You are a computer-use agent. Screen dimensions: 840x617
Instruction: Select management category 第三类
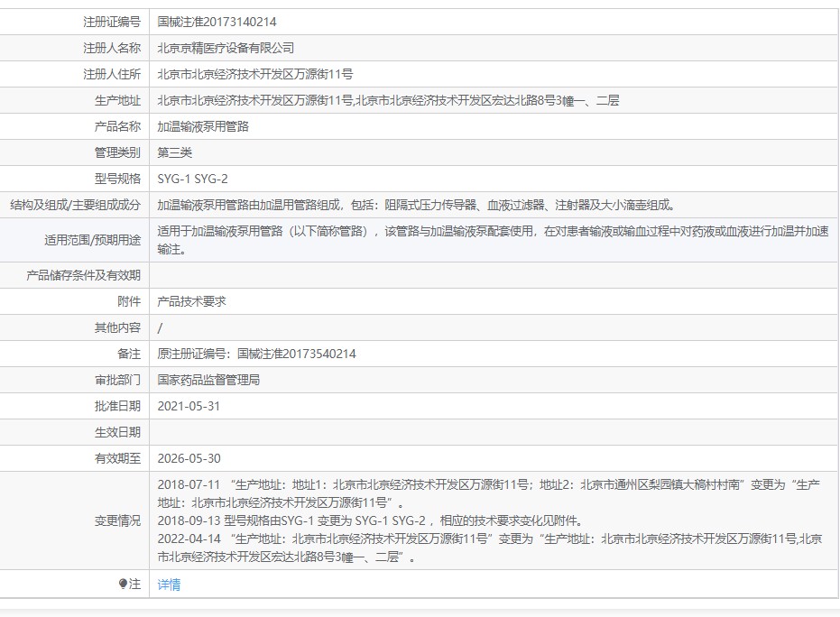pyautogui.click(x=175, y=153)
